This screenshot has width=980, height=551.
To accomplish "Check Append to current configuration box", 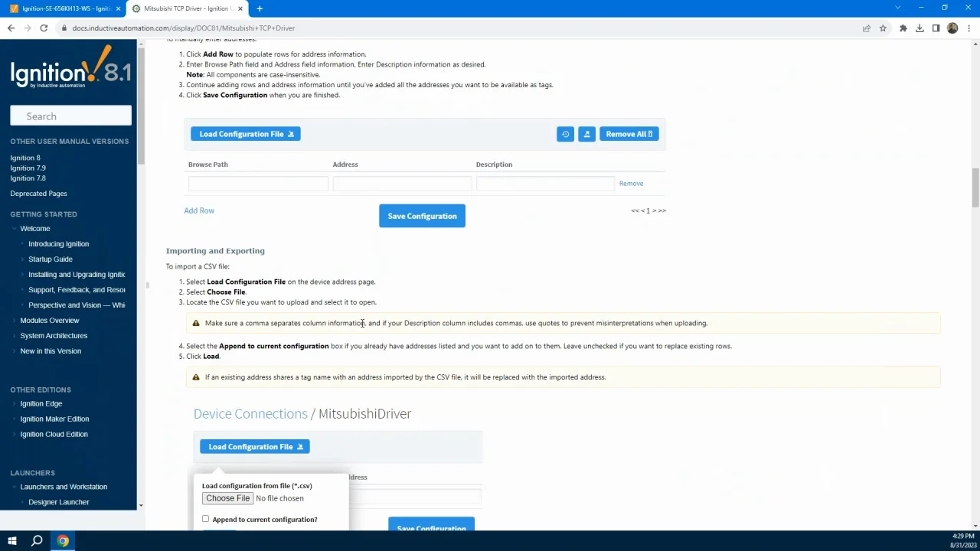I will [x=205, y=519].
